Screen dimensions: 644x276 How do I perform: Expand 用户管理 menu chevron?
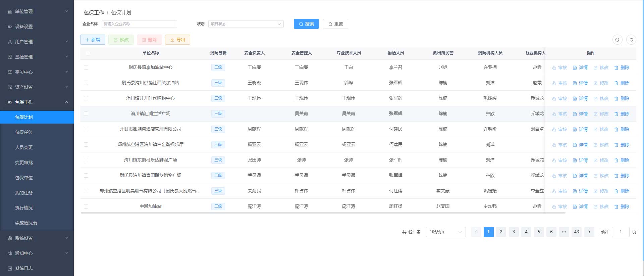point(66,42)
